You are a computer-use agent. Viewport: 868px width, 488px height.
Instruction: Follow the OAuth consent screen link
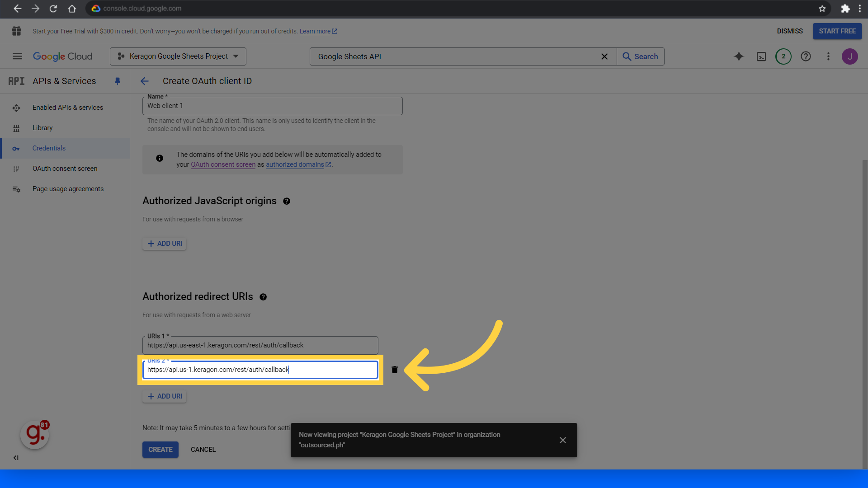(223, 165)
